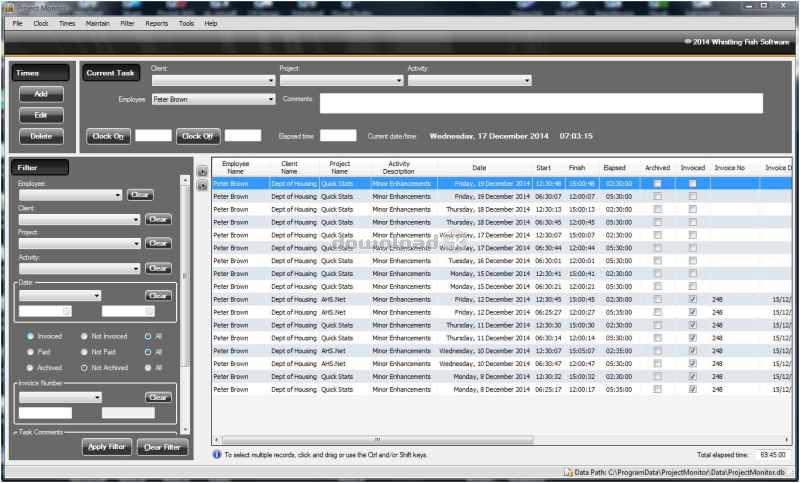Click the Filter panel scrollbar down arrow
The image size is (800, 483).
click(186, 430)
